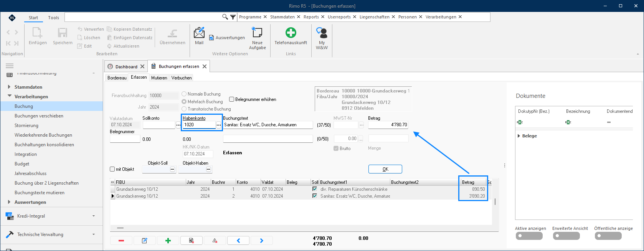Click the document delete button
Image resolution: width=644 pixels, height=251 pixels.
tap(192, 241)
